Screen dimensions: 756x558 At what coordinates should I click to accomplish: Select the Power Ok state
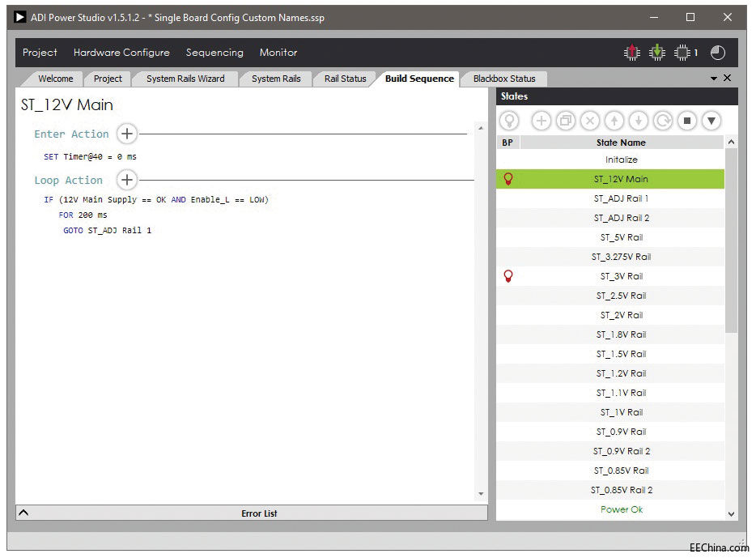tap(610, 509)
